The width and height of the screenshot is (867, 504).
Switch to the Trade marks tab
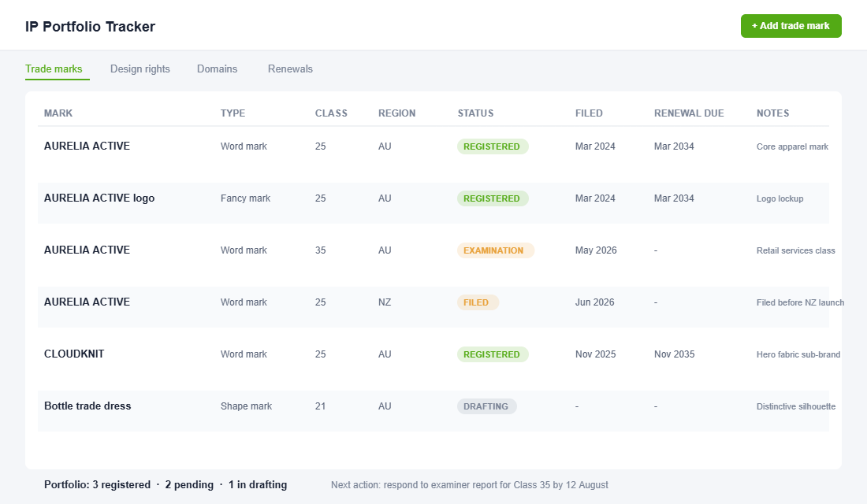[x=54, y=69]
